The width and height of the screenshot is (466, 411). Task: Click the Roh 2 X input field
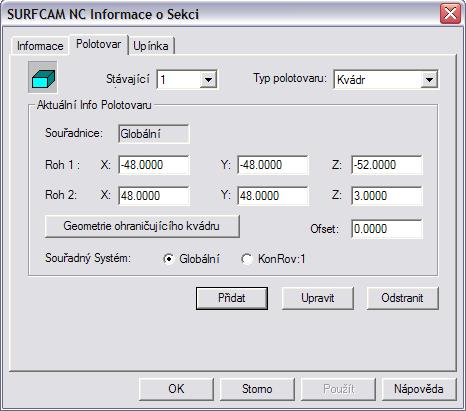154,196
